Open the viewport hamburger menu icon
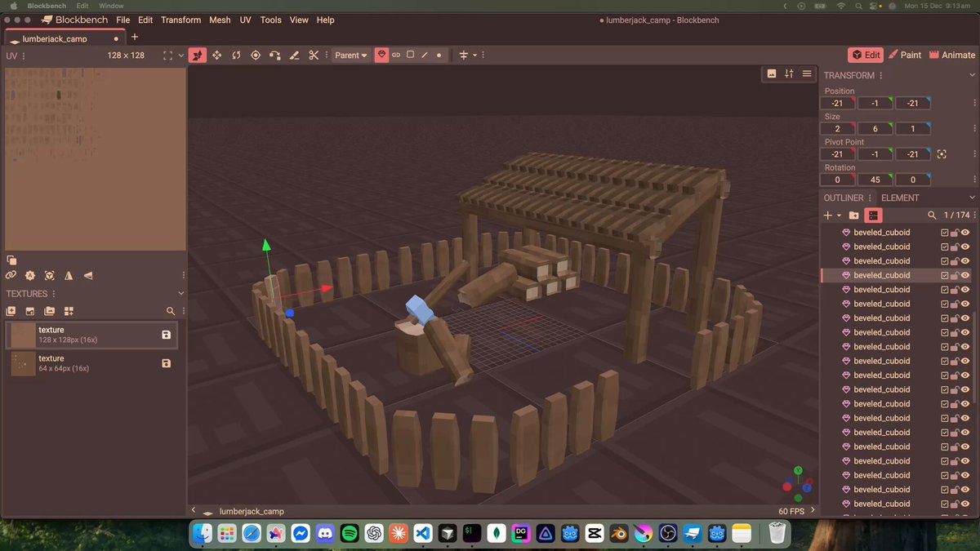The width and height of the screenshot is (980, 551). click(807, 73)
